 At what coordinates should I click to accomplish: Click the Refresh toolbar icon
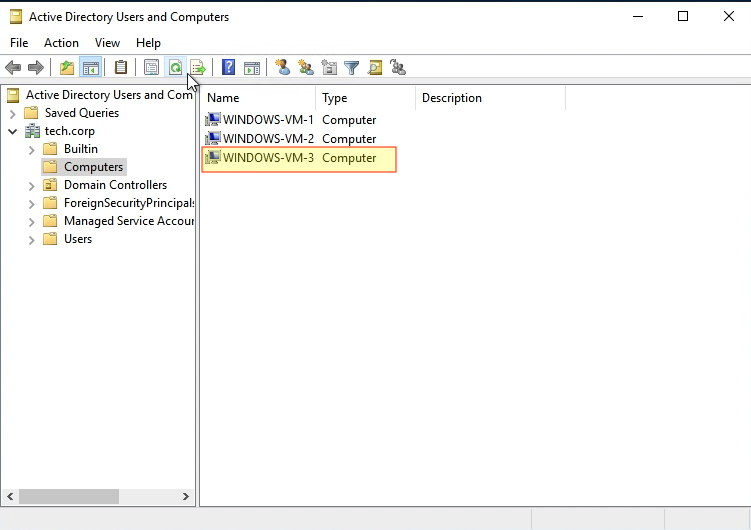click(x=175, y=68)
